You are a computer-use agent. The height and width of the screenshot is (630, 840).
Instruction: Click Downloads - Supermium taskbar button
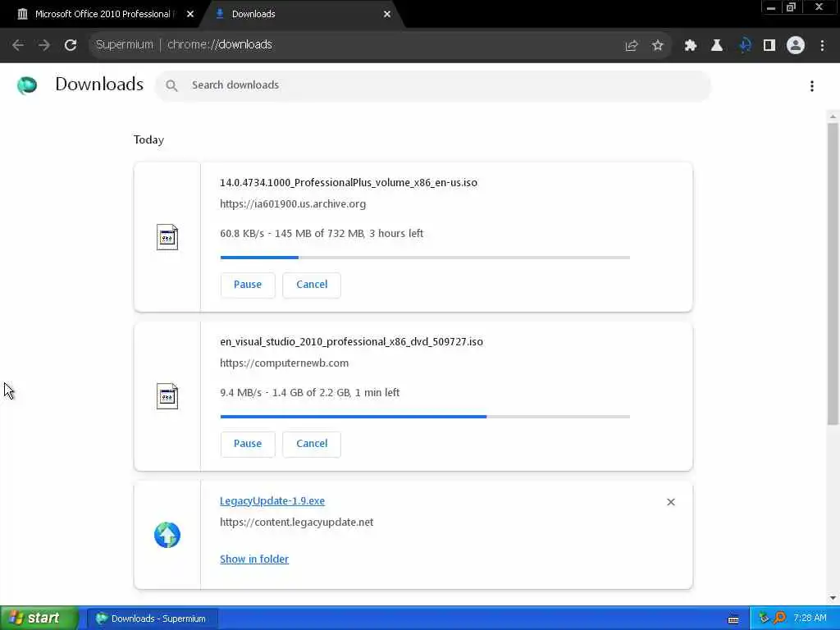coord(153,619)
